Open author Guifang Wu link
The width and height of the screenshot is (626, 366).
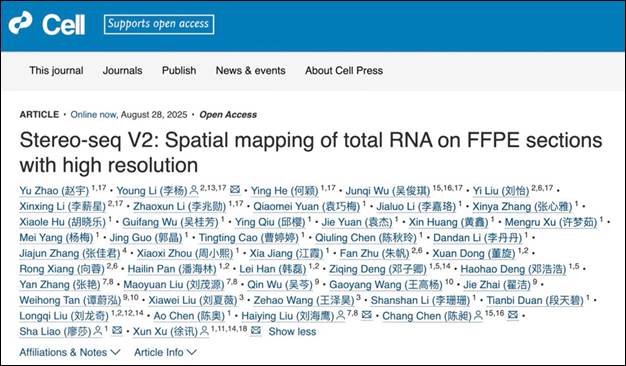point(170,222)
